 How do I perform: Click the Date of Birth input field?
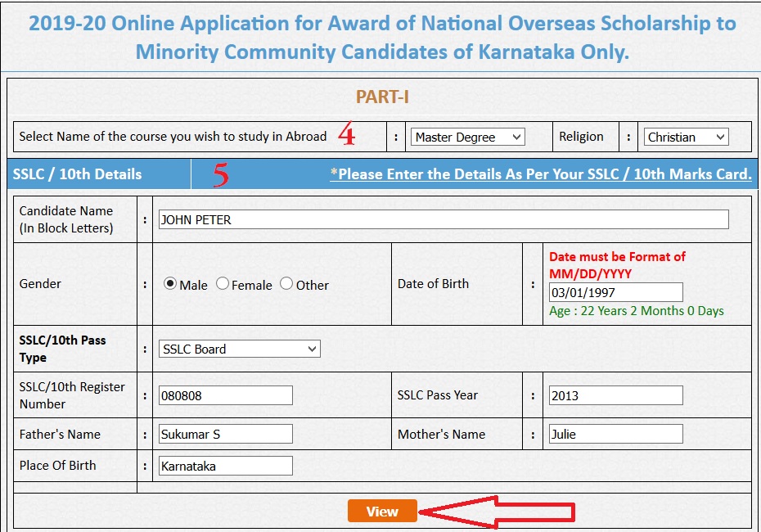tap(616, 292)
